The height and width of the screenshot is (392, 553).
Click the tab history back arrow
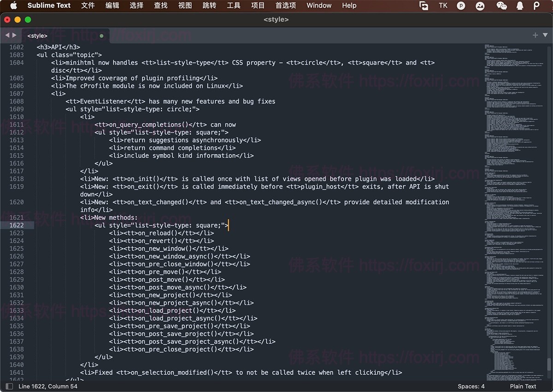pyautogui.click(x=7, y=35)
